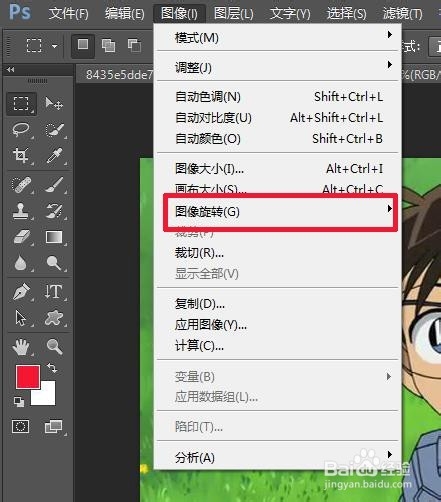Swap foreground and background colors
The height and width of the screenshot is (502, 441).
point(52,368)
